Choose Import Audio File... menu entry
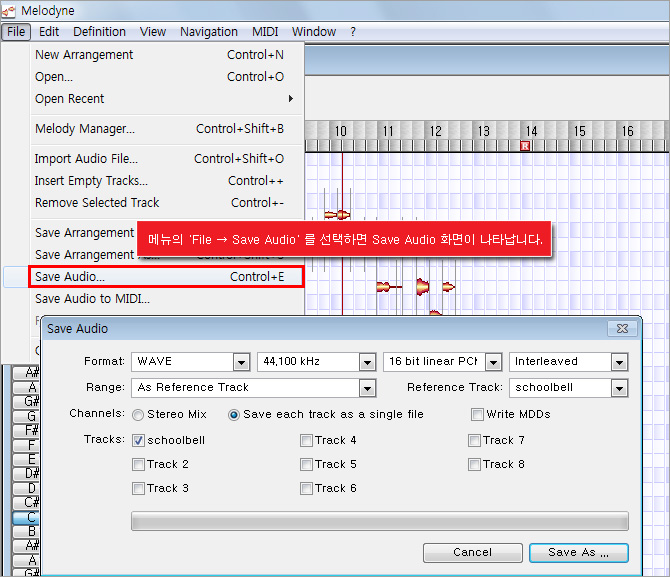The image size is (670, 577). (x=159, y=159)
